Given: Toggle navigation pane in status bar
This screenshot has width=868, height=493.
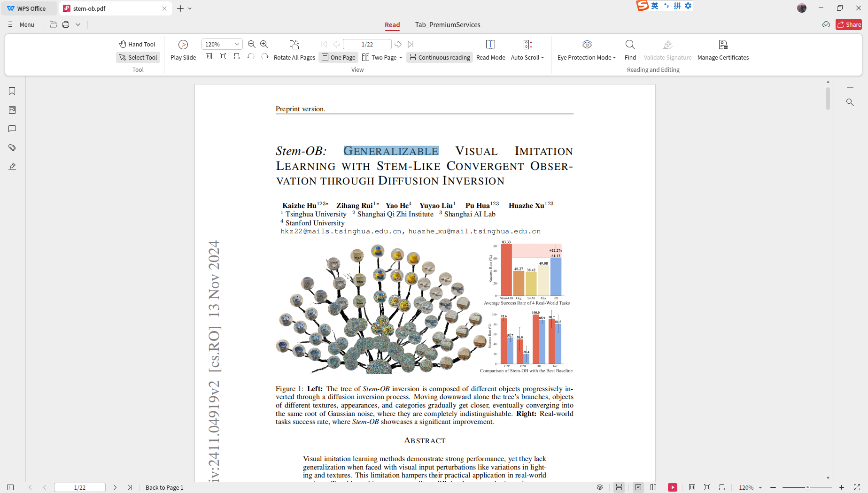Looking at the screenshot, I should click(10, 487).
